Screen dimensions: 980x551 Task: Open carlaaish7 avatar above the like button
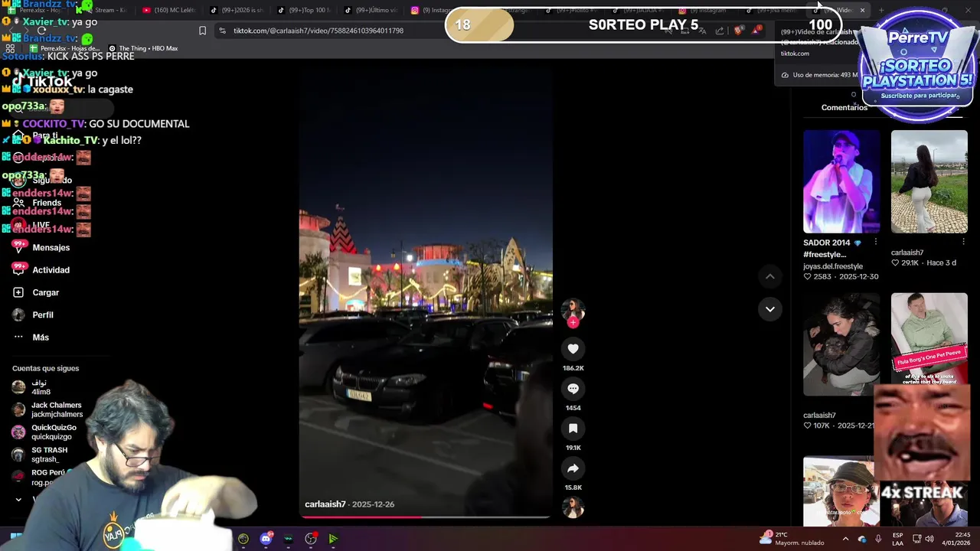click(573, 309)
